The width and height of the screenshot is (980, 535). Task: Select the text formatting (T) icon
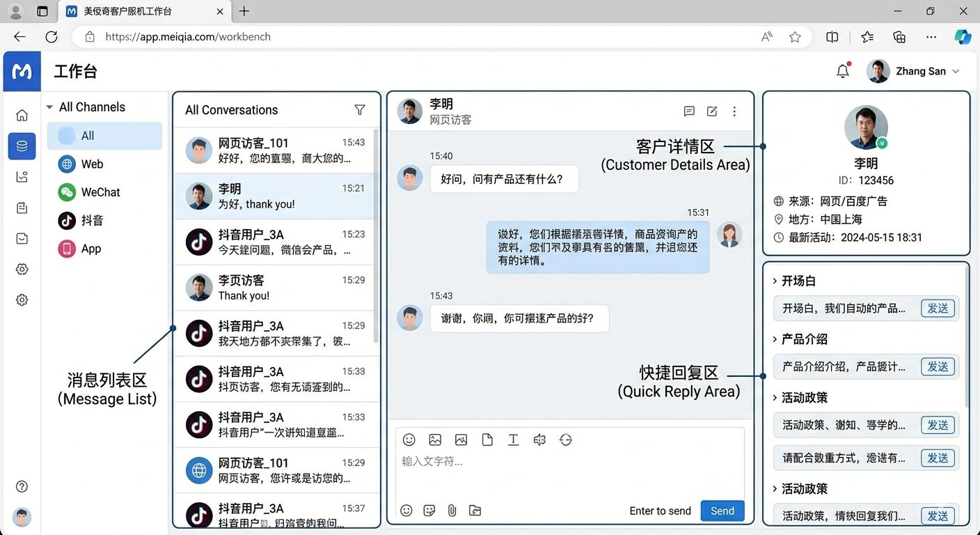[x=513, y=440]
